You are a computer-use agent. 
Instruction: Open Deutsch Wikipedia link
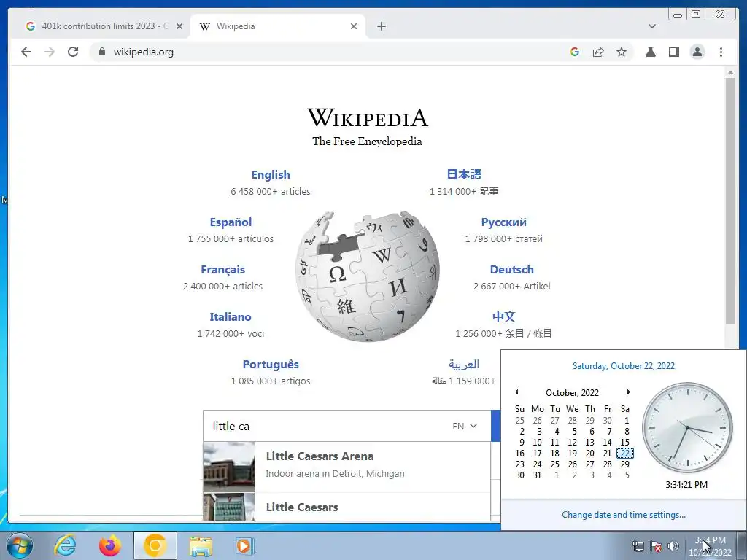[x=511, y=270]
